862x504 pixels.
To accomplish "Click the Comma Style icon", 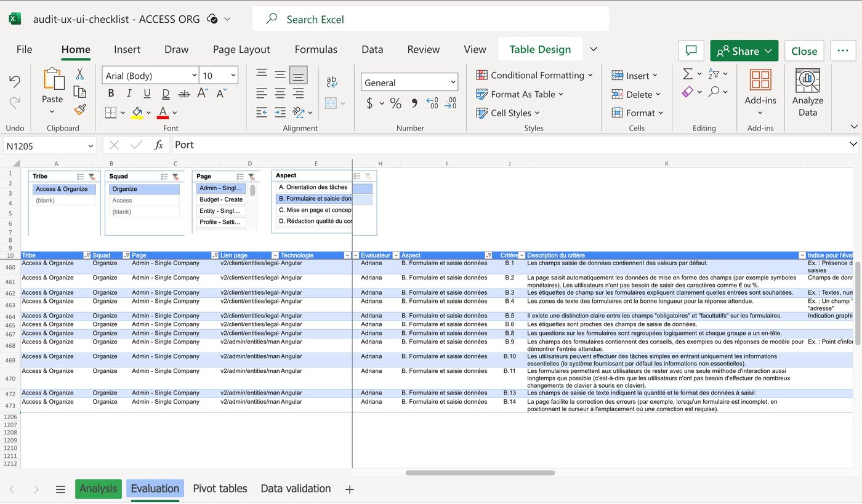I will 414,103.
